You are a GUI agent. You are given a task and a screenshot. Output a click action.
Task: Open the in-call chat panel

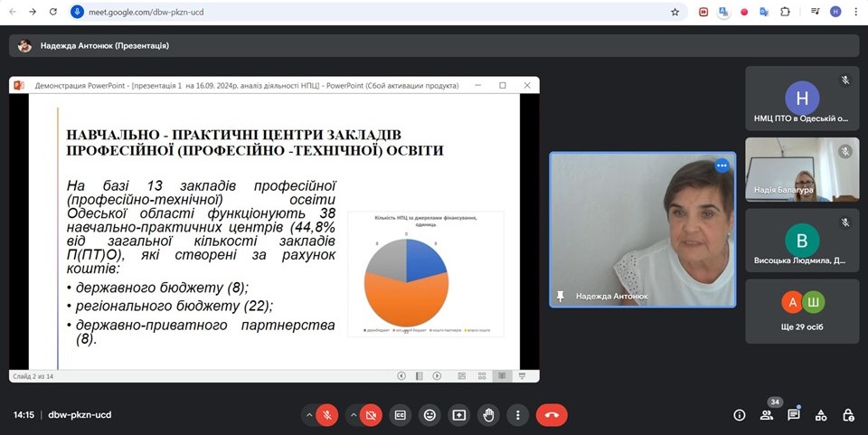(x=794, y=415)
